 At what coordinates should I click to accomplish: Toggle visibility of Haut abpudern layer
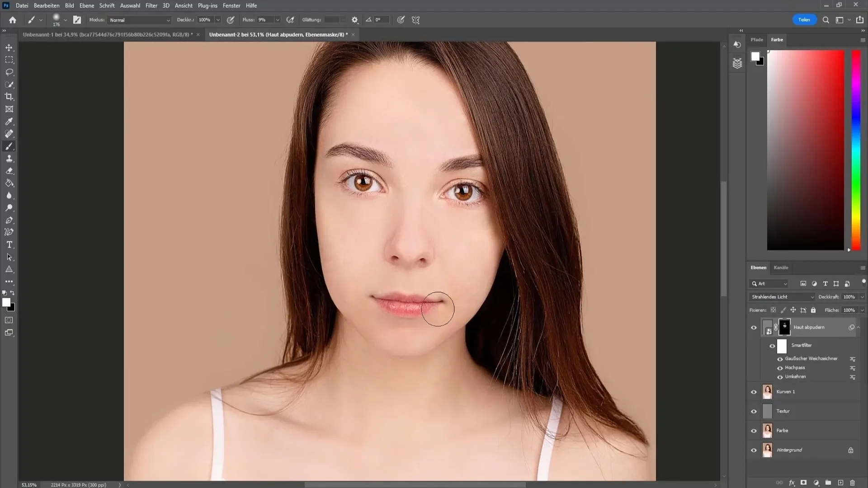pos(753,327)
